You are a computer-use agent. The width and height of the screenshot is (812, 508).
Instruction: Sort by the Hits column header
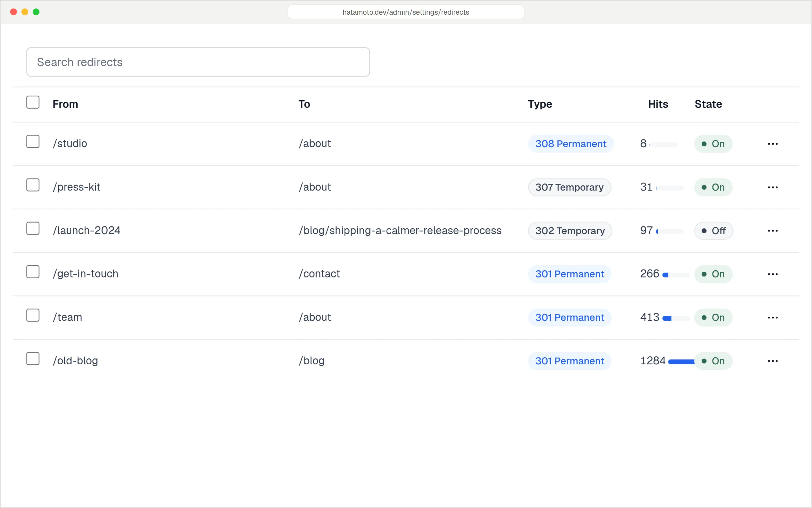658,104
